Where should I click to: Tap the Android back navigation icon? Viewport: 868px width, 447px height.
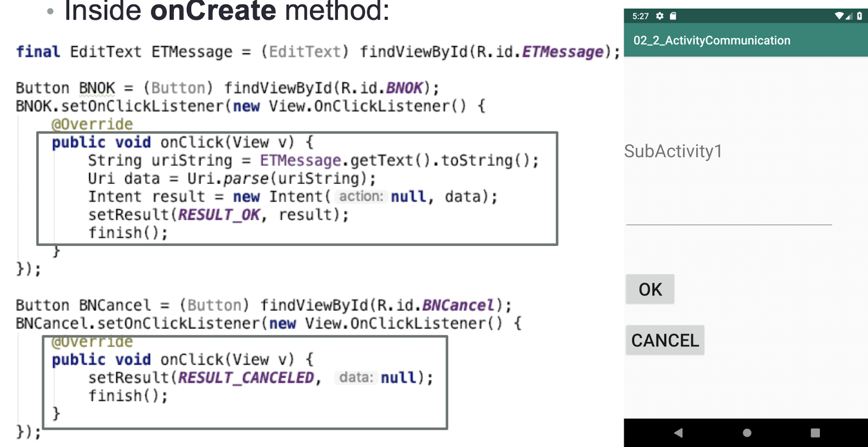tap(678, 433)
